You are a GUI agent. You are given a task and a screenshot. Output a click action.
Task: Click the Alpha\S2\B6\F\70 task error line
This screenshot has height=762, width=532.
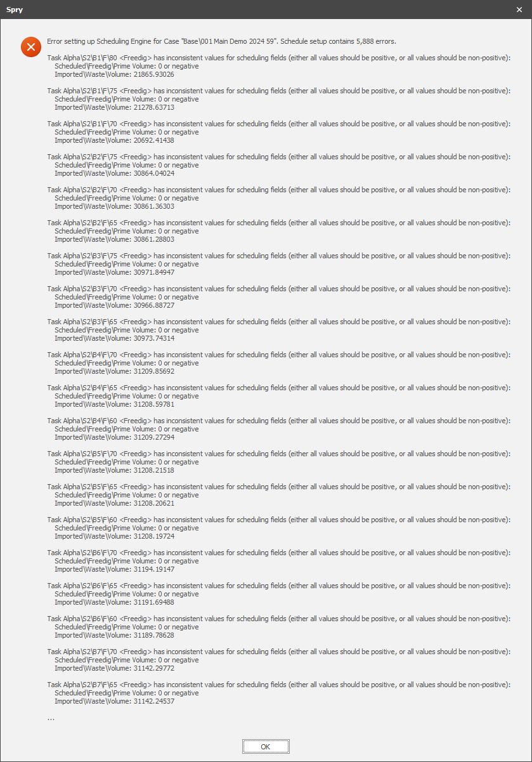(x=278, y=553)
